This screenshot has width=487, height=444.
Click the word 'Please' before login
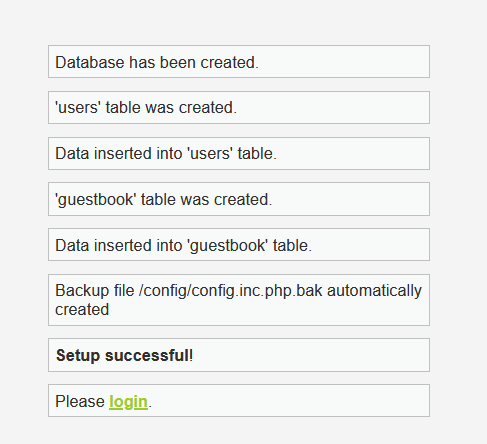pos(80,401)
